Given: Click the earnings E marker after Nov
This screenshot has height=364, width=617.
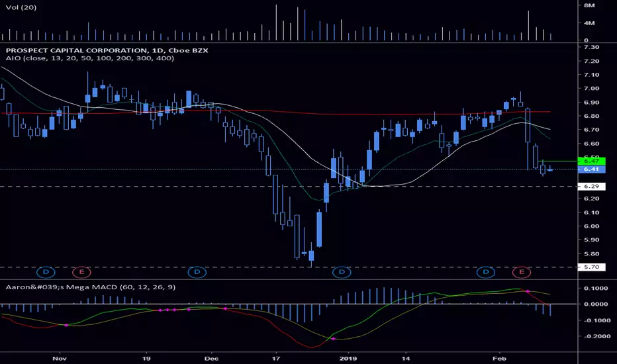Looking at the screenshot, I should tap(81, 272).
